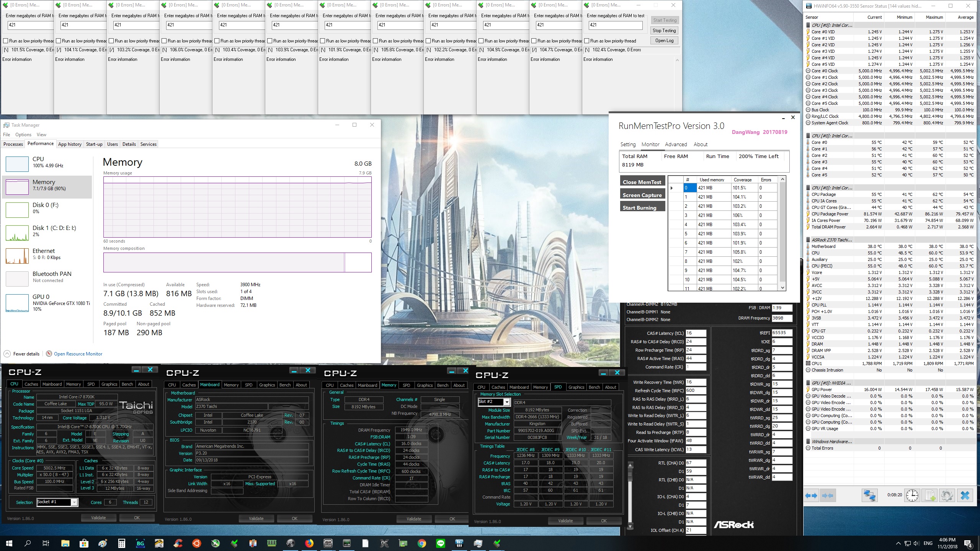
Task: Open LINE messenger taskbar icon
Action: (x=441, y=543)
